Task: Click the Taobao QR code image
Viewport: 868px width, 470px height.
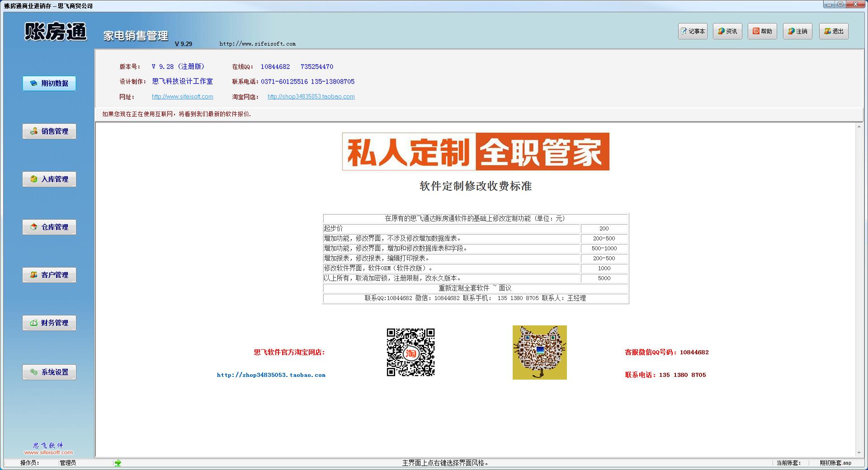Action: (x=410, y=352)
